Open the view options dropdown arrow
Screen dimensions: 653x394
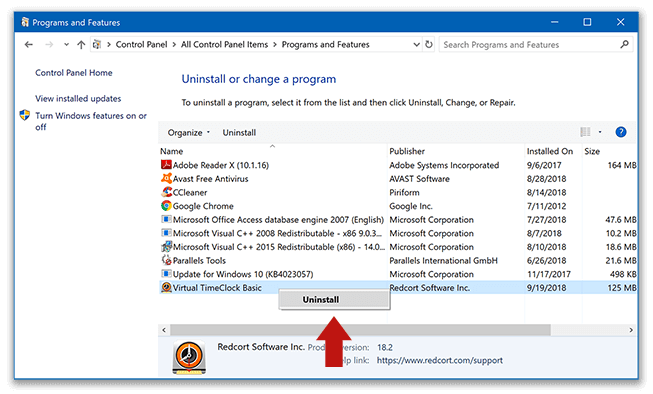click(600, 132)
